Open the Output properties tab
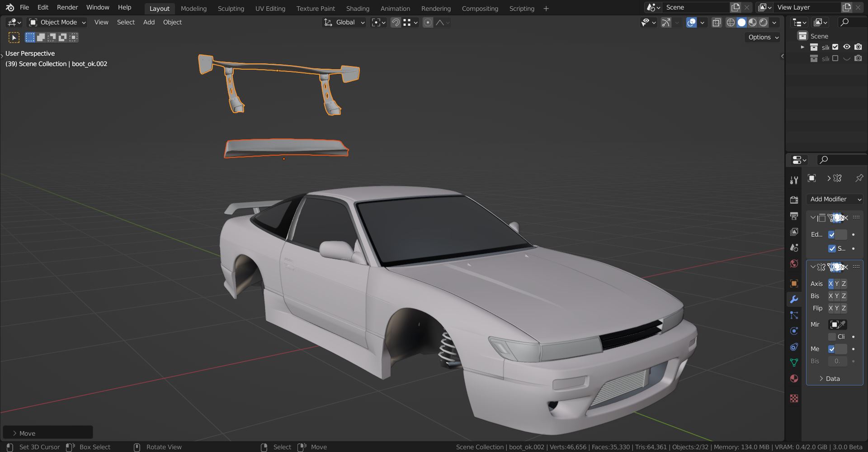Viewport: 868px width, 452px height. coord(794,216)
